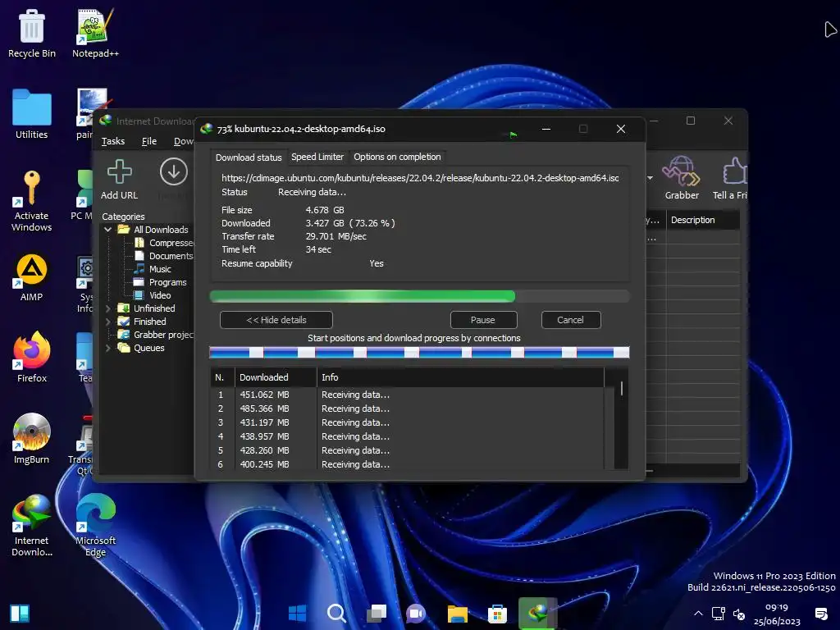
Task: Expand the Finished category
Action: pyautogui.click(x=107, y=322)
